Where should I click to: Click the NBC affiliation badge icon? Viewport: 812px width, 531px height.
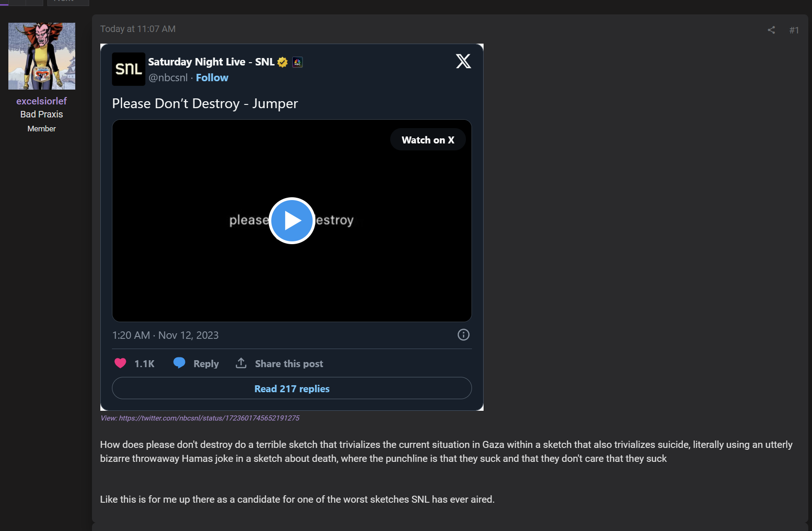click(297, 62)
